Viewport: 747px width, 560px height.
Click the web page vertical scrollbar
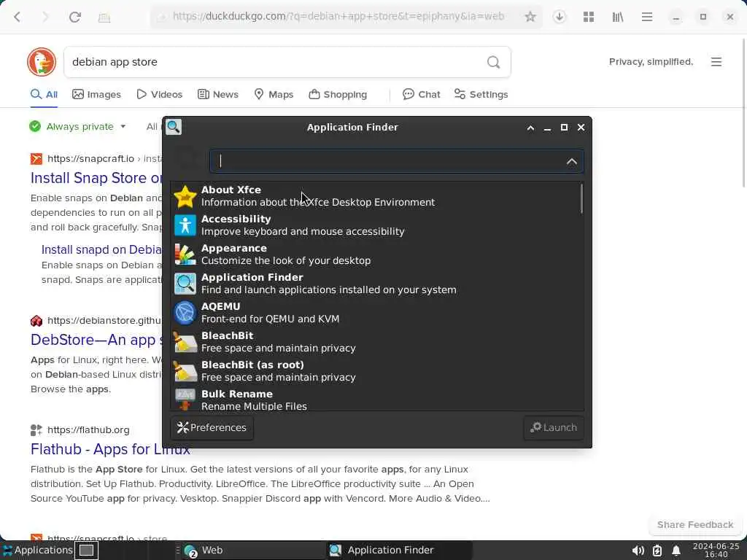coord(743,114)
